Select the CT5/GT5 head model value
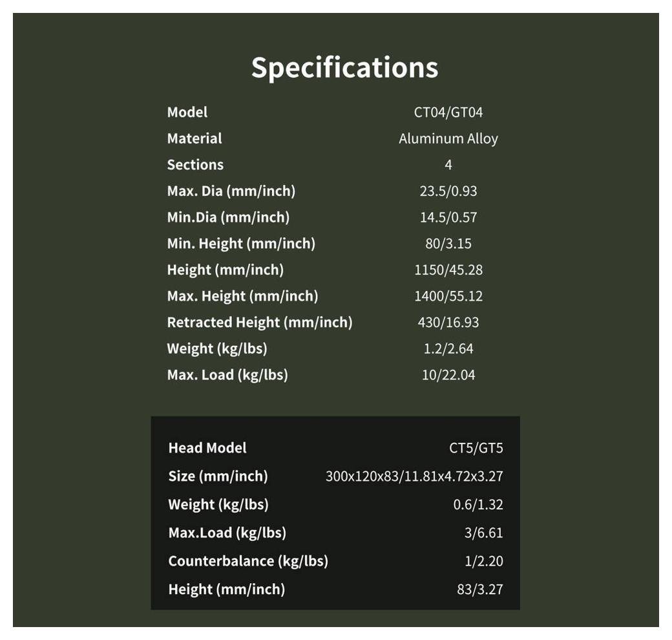This screenshot has height=640, width=672. [476, 448]
